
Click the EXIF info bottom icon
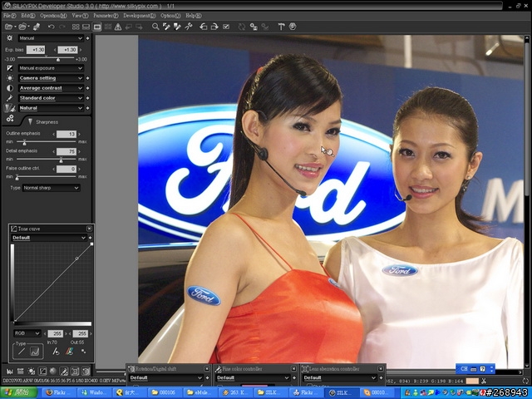coord(20,372)
